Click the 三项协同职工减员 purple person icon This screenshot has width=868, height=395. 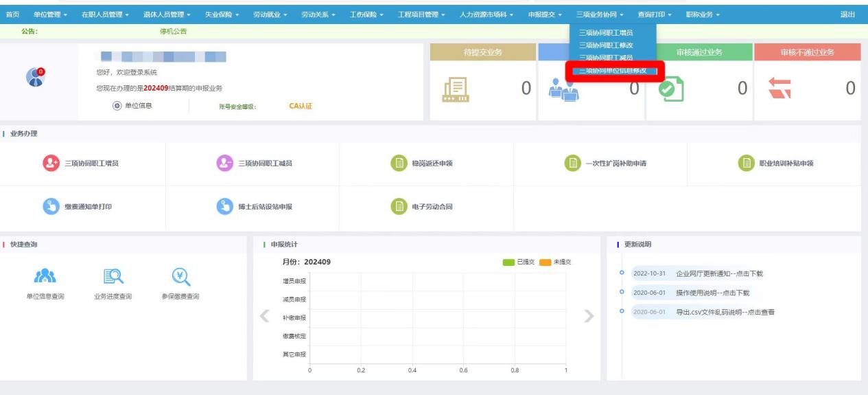point(225,163)
